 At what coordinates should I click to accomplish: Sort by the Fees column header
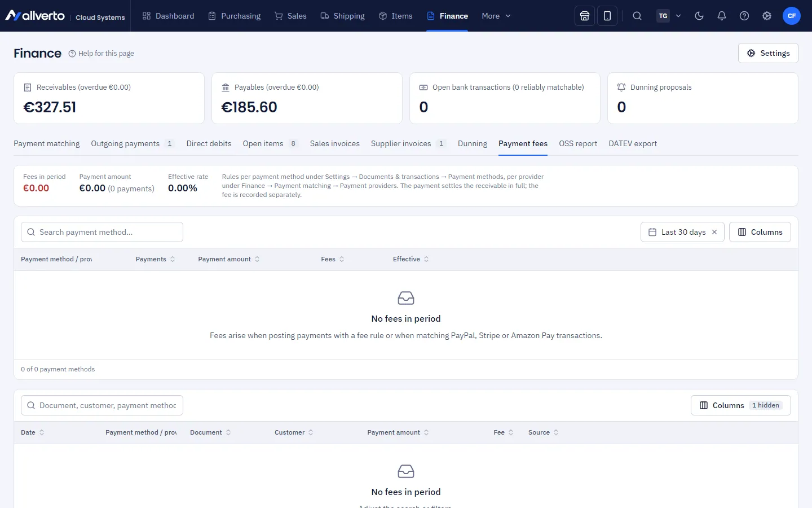click(x=333, y=259)
